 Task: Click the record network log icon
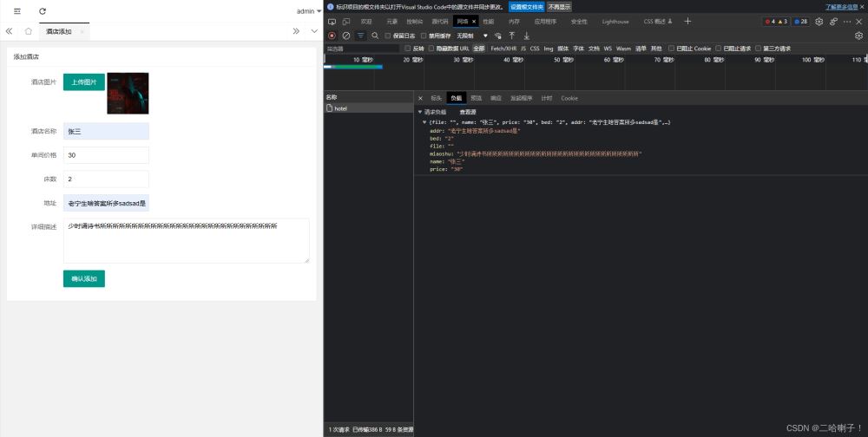click(x=332, y=36)
